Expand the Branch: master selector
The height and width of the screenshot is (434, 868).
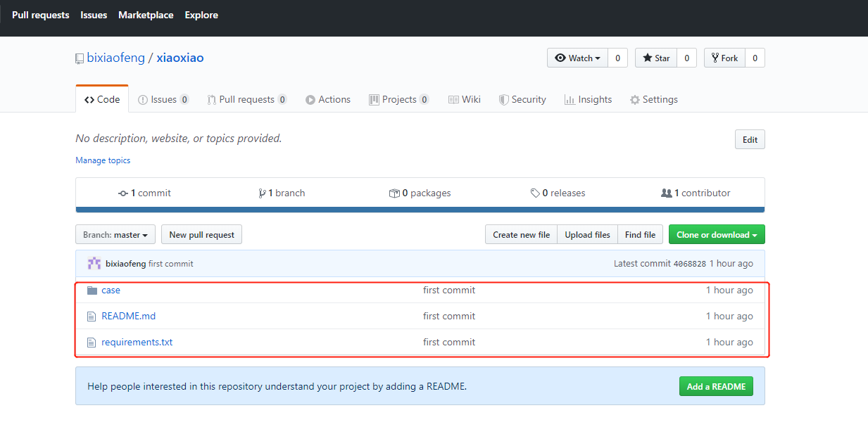(115, 235)
